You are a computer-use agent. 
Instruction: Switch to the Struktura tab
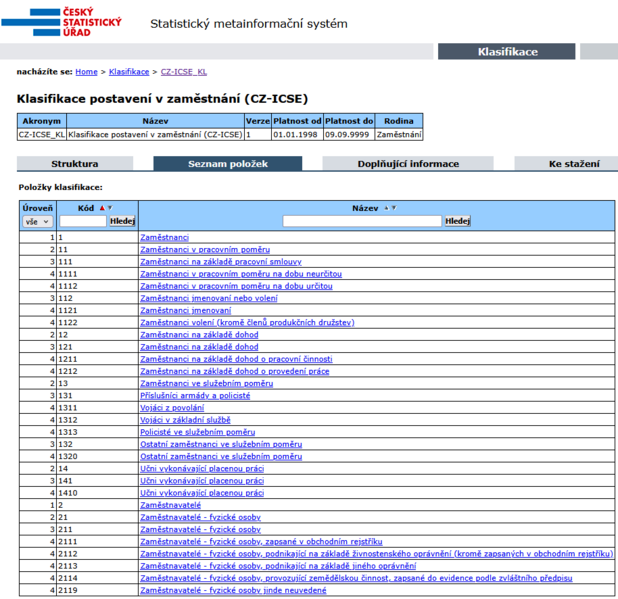(74, 164)
